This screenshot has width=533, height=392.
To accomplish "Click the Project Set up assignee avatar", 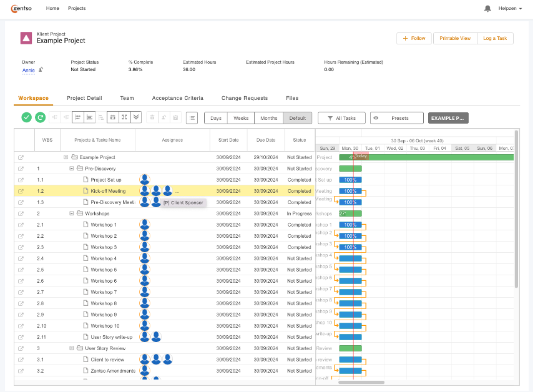I will point(145,180).
